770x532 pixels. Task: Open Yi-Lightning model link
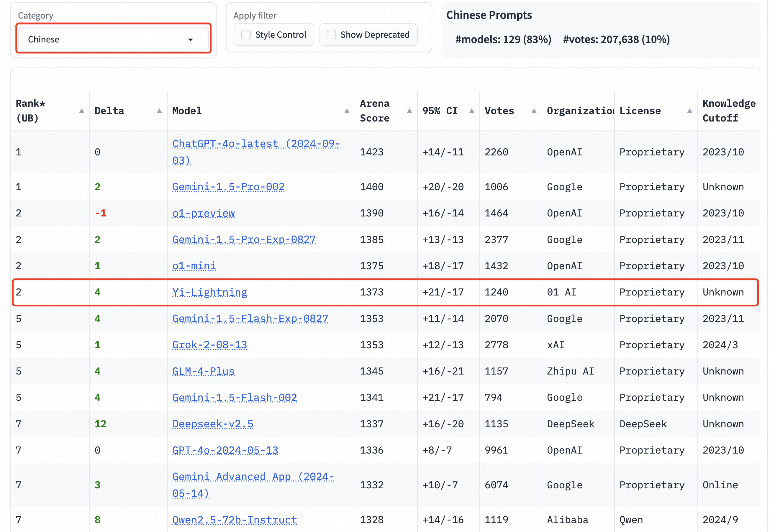click(x=209, y=292)
